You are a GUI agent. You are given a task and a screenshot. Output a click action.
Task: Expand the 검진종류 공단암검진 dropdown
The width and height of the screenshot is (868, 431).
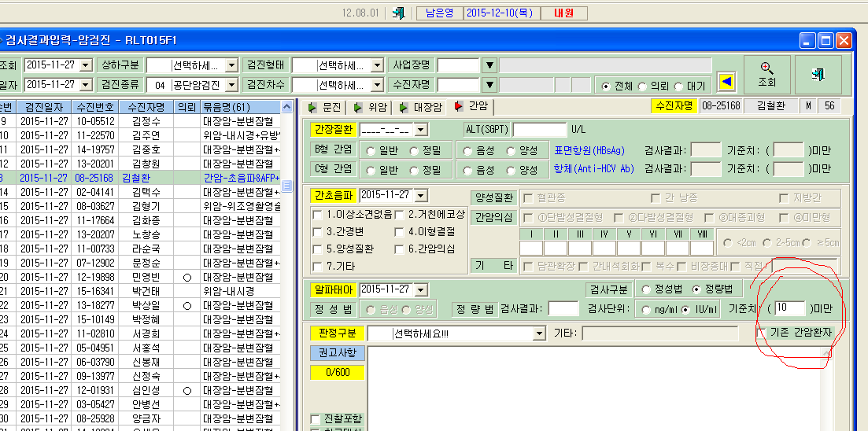(x=231, y=85)
